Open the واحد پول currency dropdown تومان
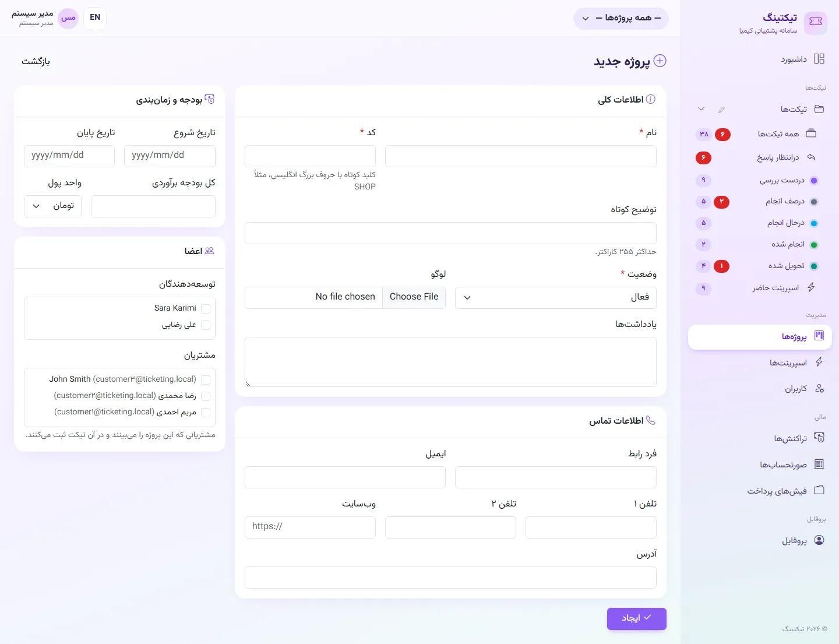 [52, 206]
